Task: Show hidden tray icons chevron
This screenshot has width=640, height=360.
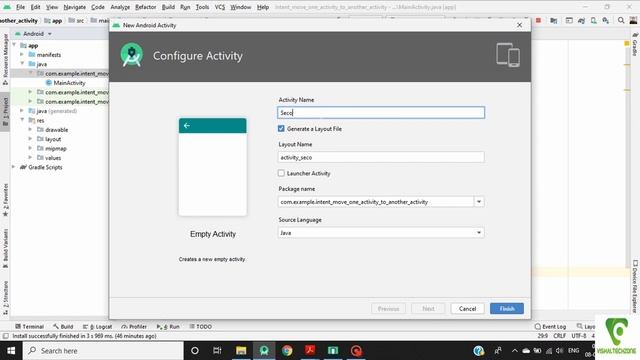Action: 514,351
